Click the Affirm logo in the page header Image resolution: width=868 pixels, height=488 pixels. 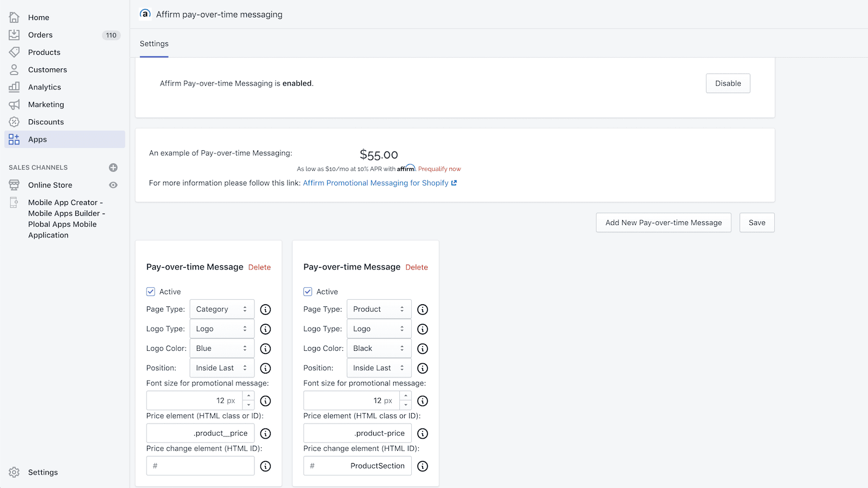click(x=145, y=14)
